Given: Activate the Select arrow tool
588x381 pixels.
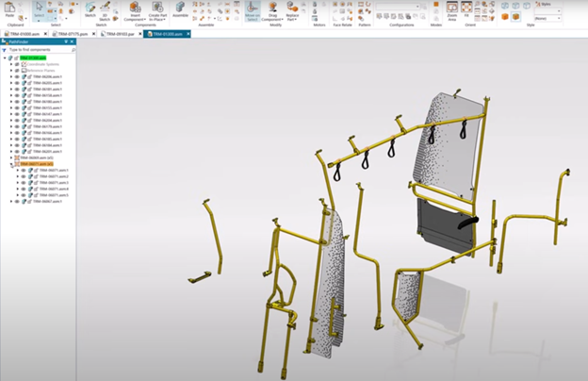Looking at the screenshot, I should [x=40, y=9].
